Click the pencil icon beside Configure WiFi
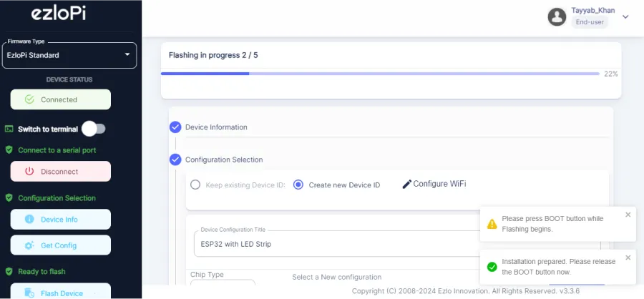 [407, 184]
